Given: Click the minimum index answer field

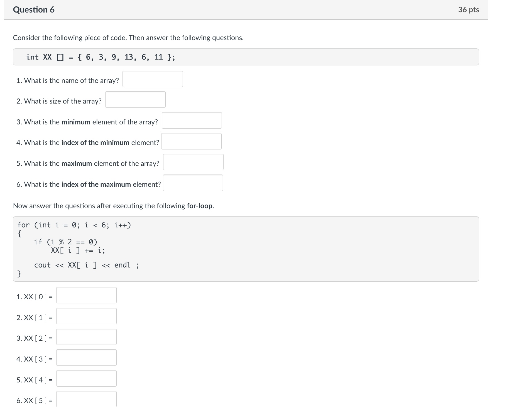Looking at the screenshot, I should coord(191,141).
